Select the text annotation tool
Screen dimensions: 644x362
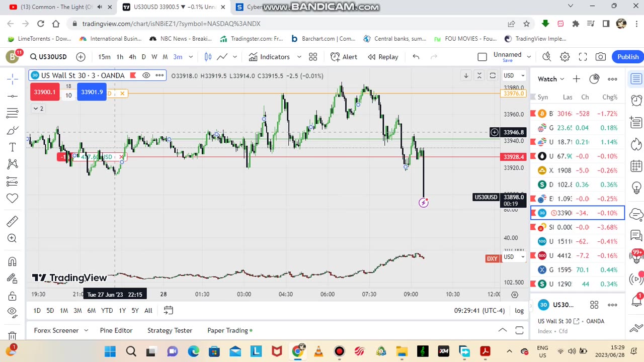pos(13,147)
